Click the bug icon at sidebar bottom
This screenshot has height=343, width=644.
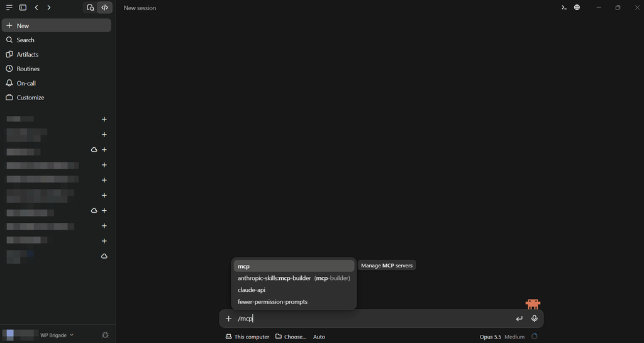tap(105, 335)
